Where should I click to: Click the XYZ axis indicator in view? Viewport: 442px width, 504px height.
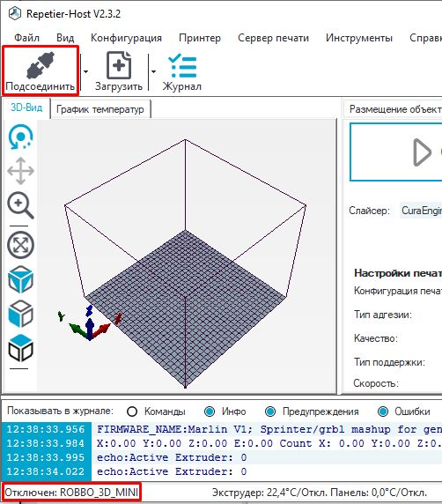89,323
